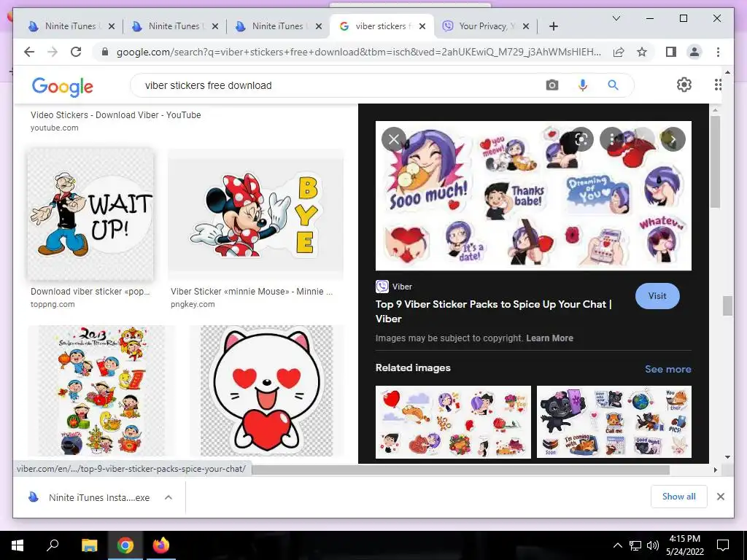Open system volume control
747x560 pixels.
pyautogui.click(x=653, y=545)
